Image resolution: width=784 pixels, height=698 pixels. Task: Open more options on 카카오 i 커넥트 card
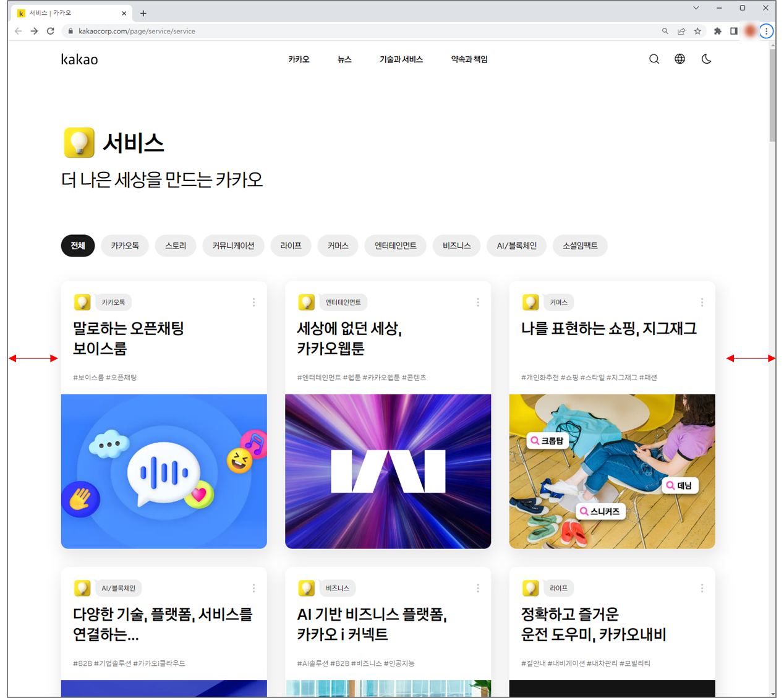[478, 588]
